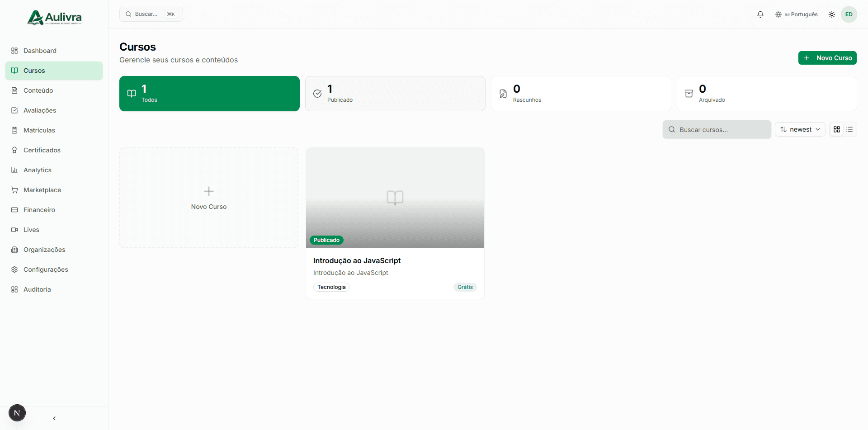Select the Rascunhos filter tab
This screenshot has height=430, width=868.
(581, 94)
